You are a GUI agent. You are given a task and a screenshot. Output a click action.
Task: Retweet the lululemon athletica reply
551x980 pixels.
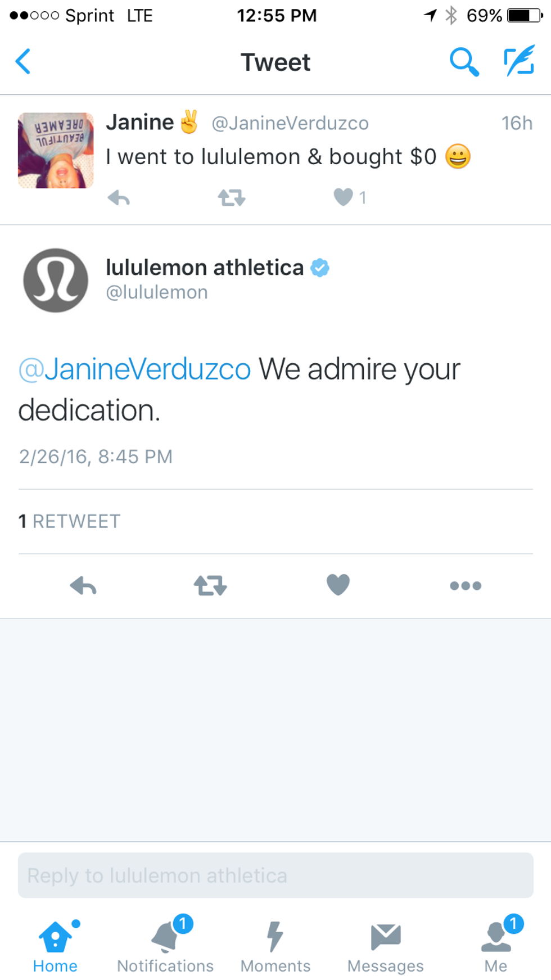tap(210, 586)
